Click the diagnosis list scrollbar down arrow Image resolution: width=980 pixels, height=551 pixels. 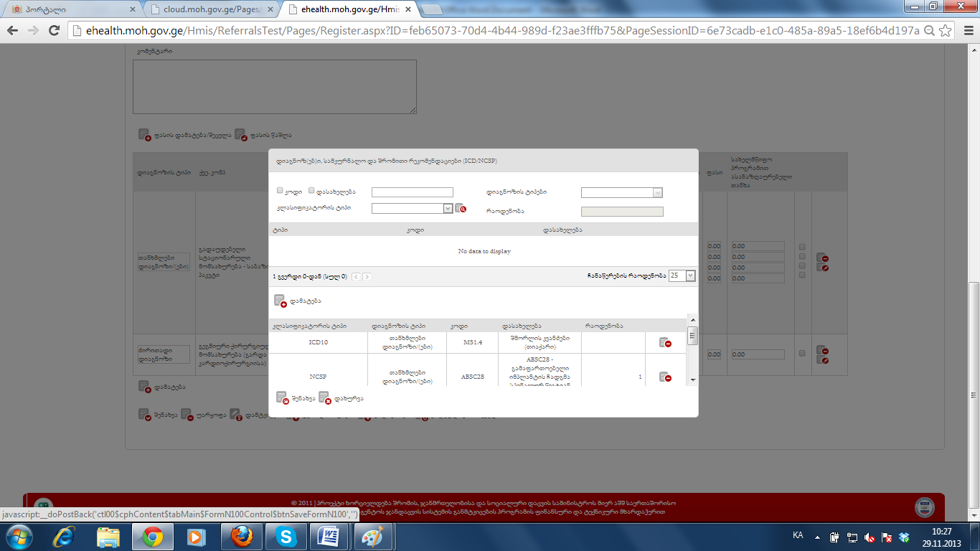[x=692, y=380]
